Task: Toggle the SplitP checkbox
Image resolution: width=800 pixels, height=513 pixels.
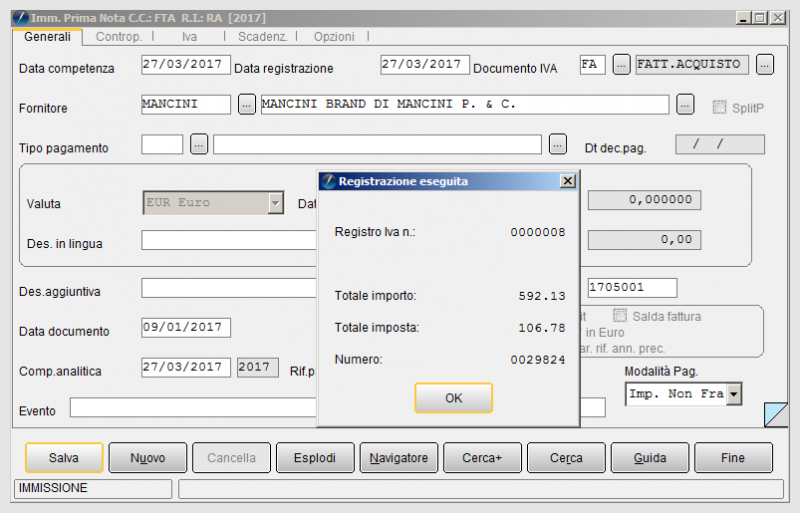Action: pyautogui.click(x=719, y=107)
